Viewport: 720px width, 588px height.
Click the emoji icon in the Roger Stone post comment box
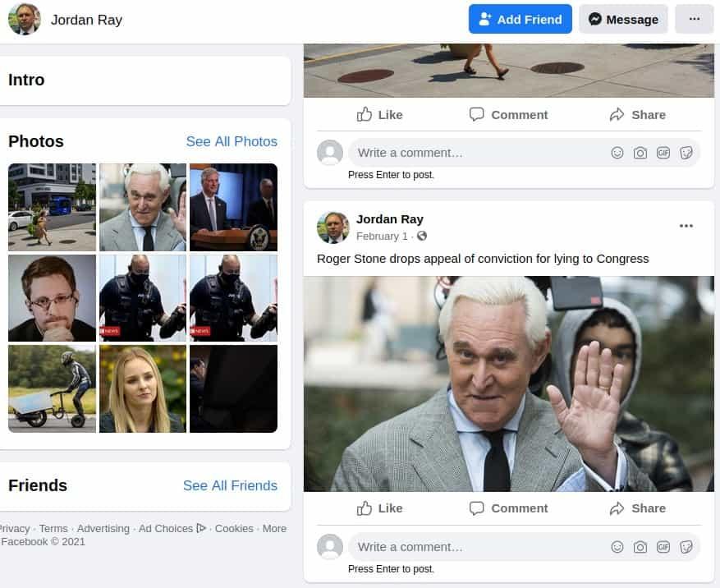pyautogui.click(x=617, y=547)
